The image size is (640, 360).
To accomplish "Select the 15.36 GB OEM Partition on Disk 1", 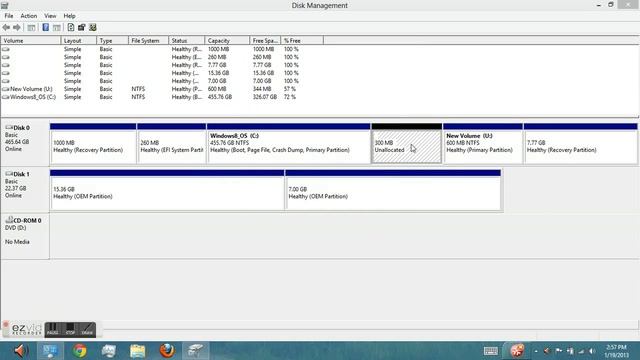I will point(167,190).
